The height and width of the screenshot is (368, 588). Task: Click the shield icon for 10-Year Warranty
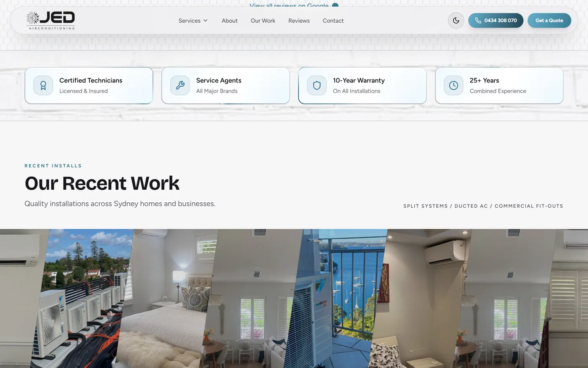coord(317,85)
